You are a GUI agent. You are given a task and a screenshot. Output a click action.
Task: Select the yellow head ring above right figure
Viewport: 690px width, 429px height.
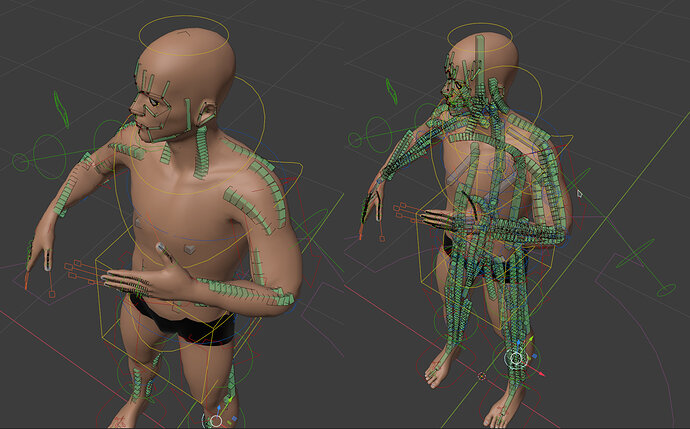(x=480, y=37)
